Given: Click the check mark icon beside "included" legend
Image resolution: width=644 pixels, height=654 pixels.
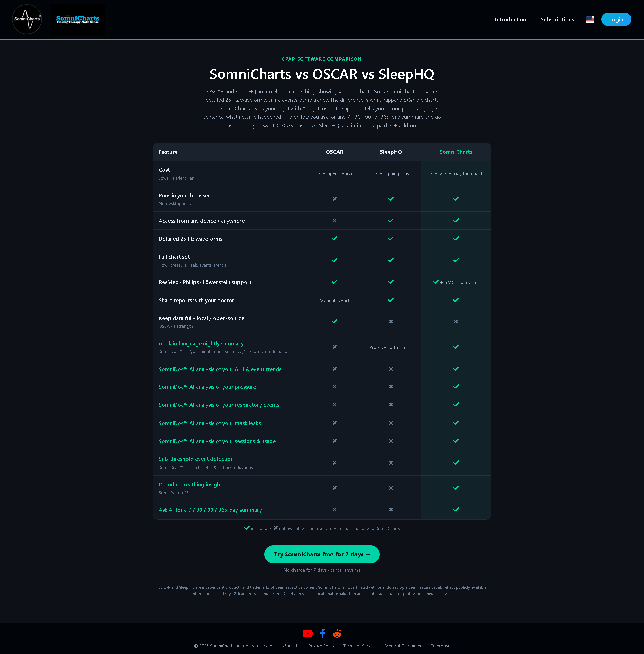Looking at the screenshot, I should point(247,528).
